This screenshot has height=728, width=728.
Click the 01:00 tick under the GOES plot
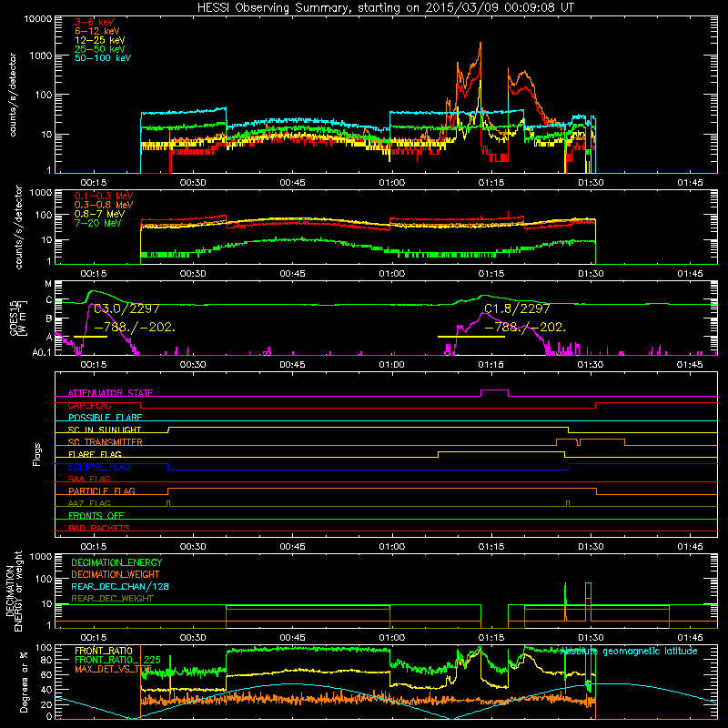click(x=391, y=365)
